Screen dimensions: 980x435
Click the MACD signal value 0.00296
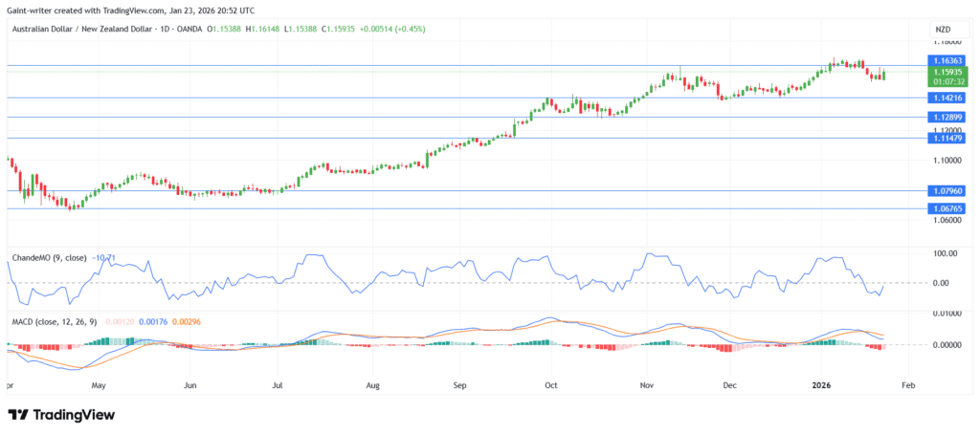tap(185, 321)
